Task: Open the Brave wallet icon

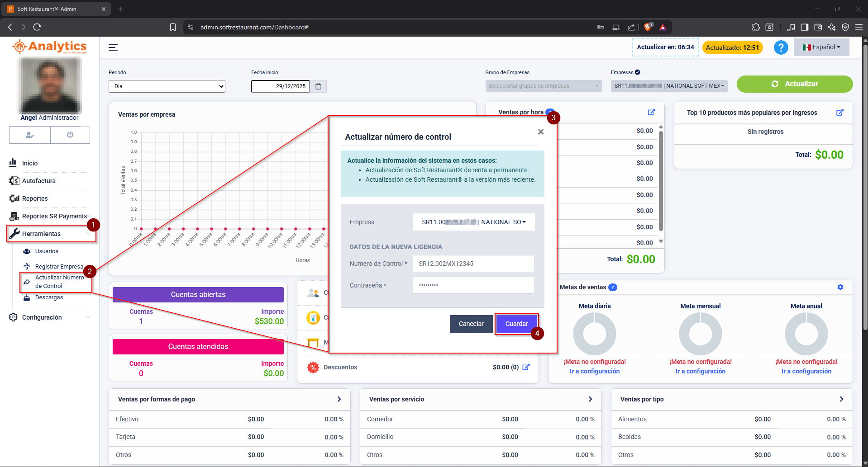Action: [x=818, y=27]
